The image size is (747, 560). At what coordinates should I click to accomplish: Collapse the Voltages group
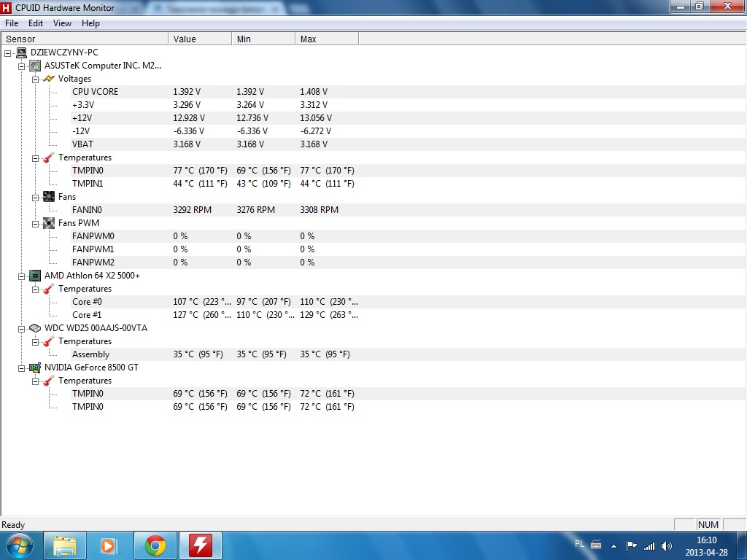tap(35, 79)
